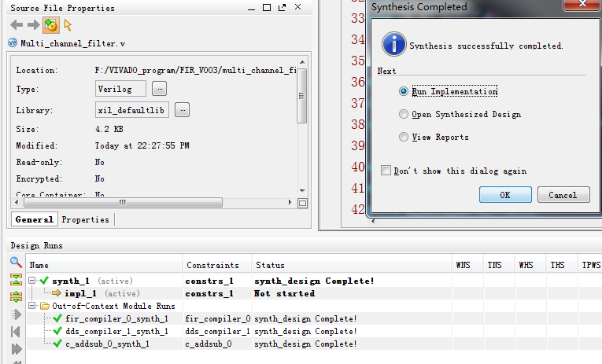Collapse the synth_1 tree node
This screenshot has height=364, width=602.
click(x=32, y=281)
